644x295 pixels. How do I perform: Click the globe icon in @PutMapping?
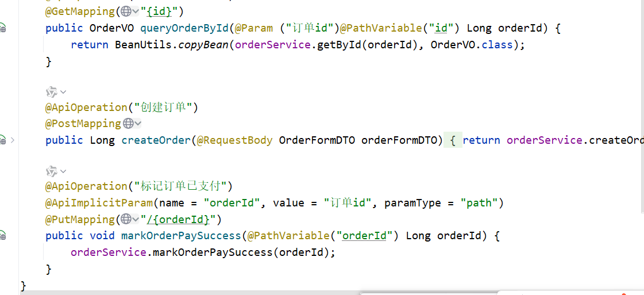tap(126, 220)
